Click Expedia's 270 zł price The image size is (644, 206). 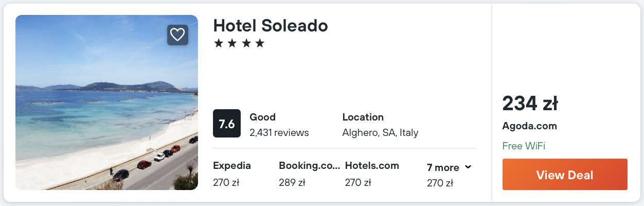coord(226,182)
